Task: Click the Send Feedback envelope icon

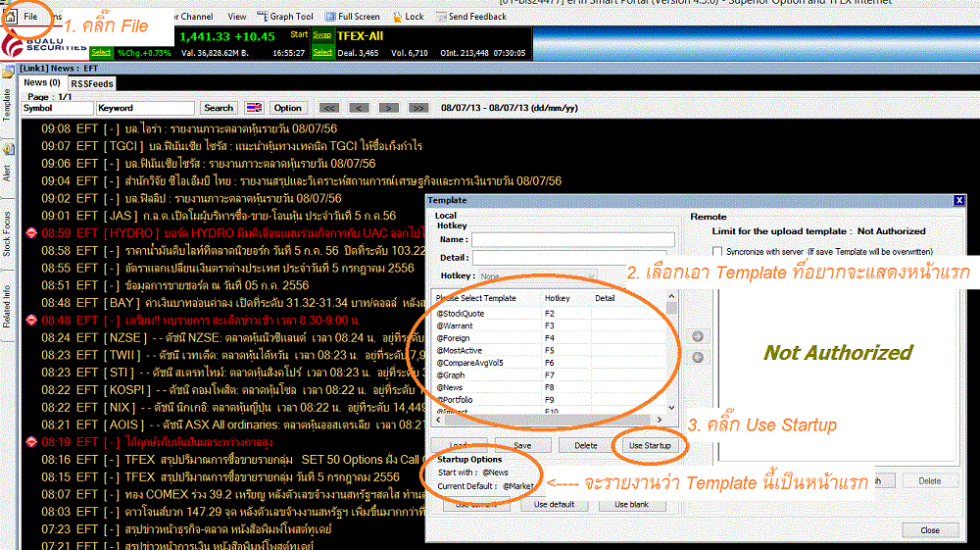Action: [x=441, y=17]
